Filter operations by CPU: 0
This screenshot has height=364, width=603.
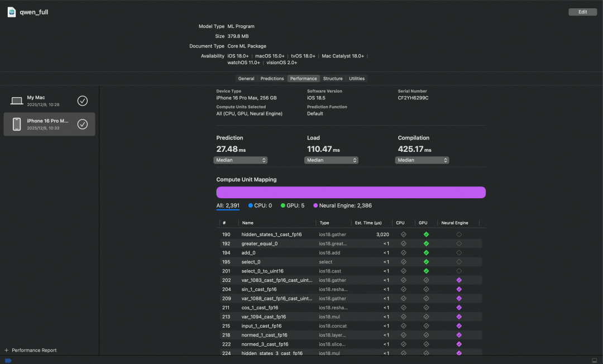[x=260, y=205]
